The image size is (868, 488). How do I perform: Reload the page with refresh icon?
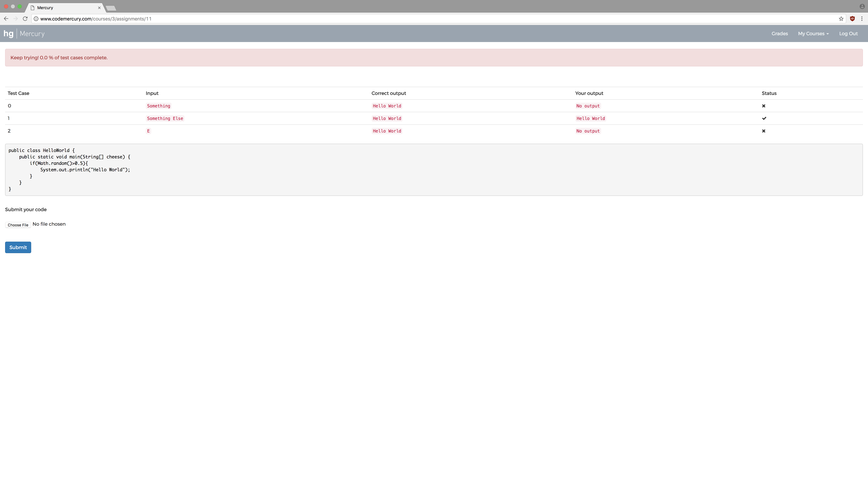pyautogui.click(x=25, y=19)
